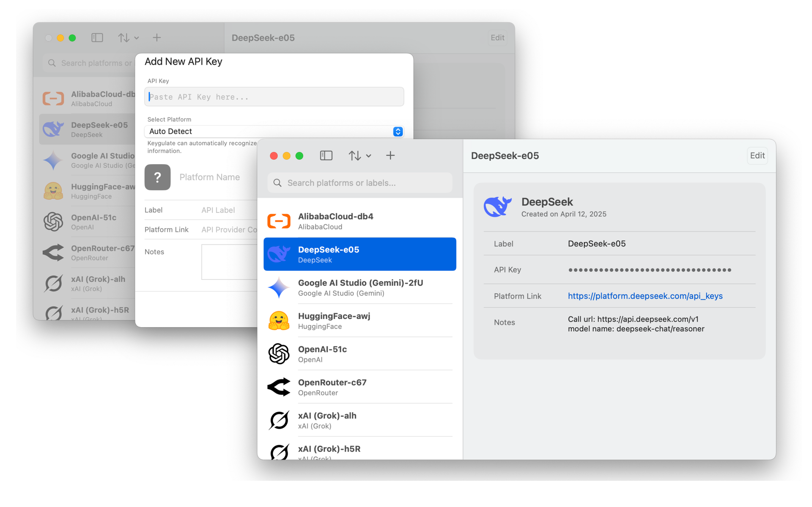
Task: Click the API Label field in dialog
Action: (229, 210)
